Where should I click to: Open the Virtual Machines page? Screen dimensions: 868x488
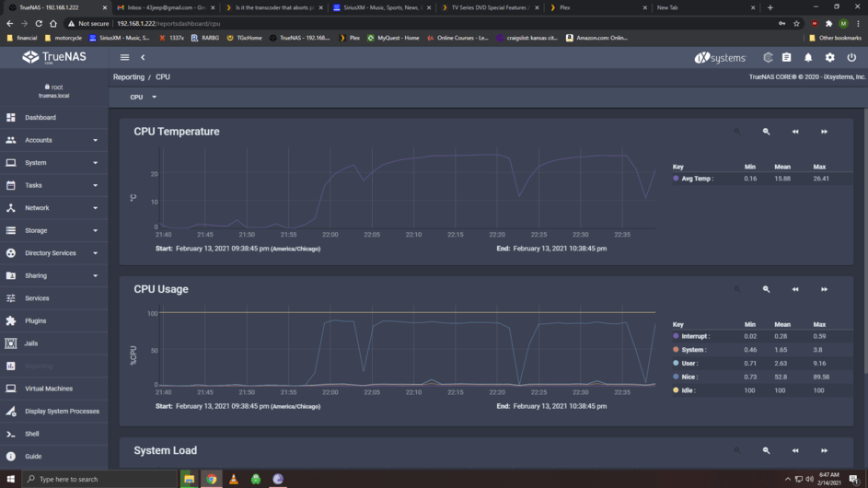tap(53, 389)
